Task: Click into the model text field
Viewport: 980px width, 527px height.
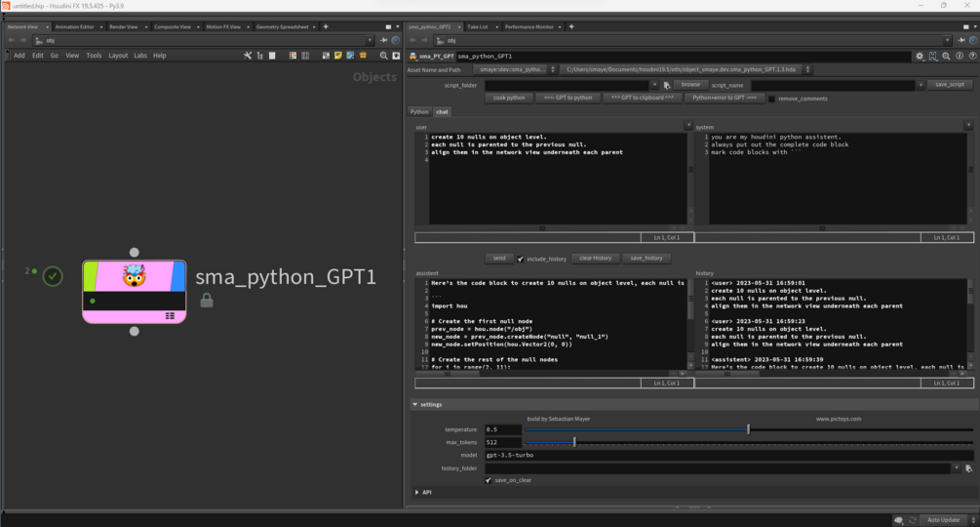Action: click(x=728, y=455)
